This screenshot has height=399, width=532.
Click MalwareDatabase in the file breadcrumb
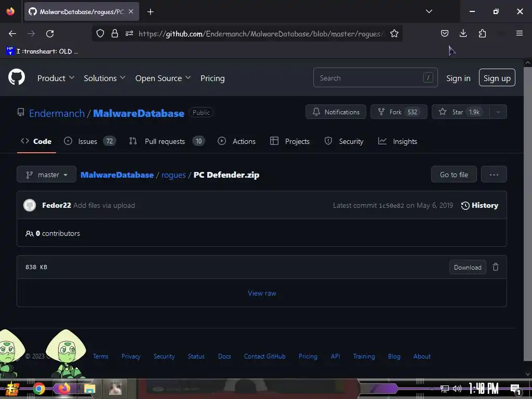click(117, 175)
